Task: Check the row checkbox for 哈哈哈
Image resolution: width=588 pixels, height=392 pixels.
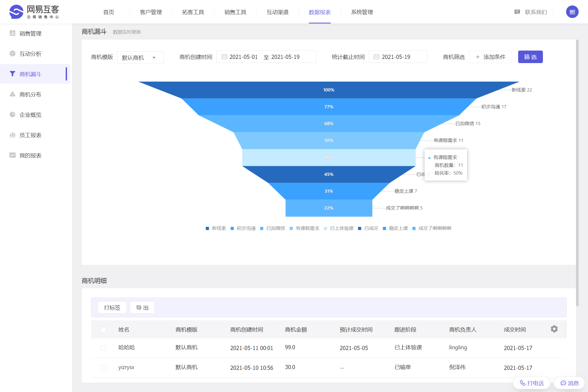Action: (x=103, y=348)
